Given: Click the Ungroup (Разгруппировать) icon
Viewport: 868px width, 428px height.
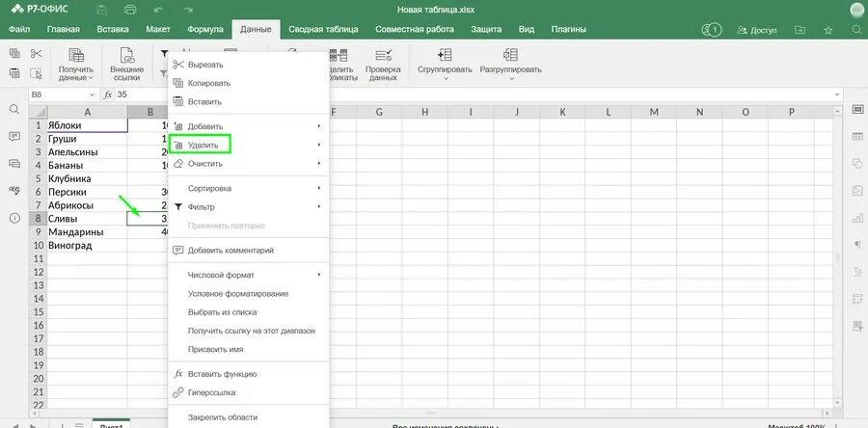Looking at the screenshot, I should click(510, 55).
